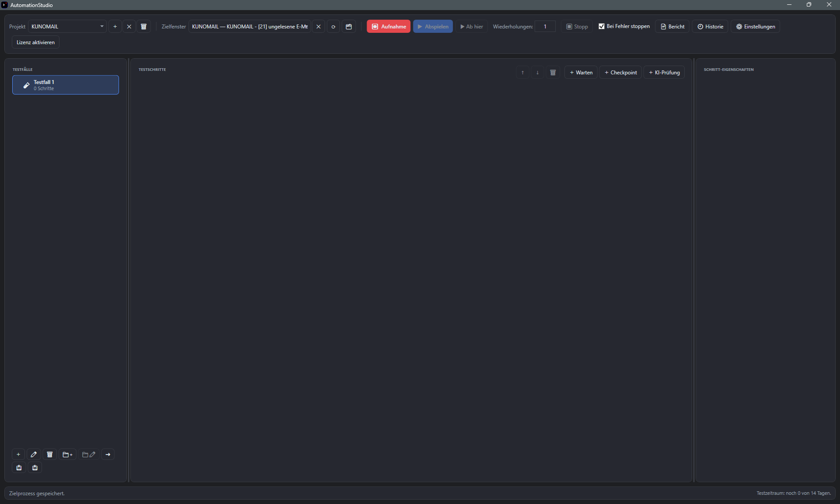Toggle the 'Bei Fehler stoppen' checkbox
The height and width of the screenshot is (504, 840).
pyautogui.click(x=602, y=26)
